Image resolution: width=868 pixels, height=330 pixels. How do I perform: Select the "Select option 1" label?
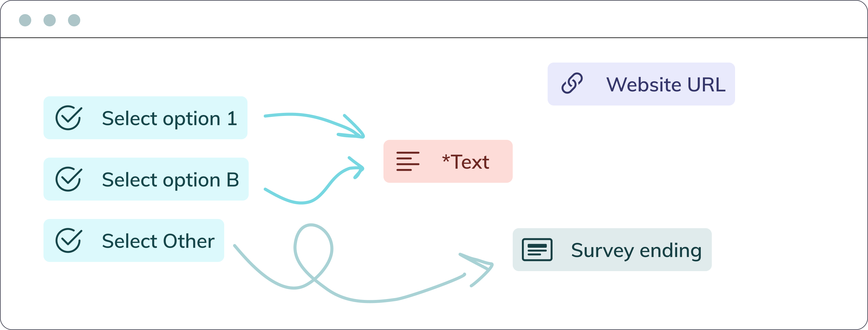tap(169, 118)
